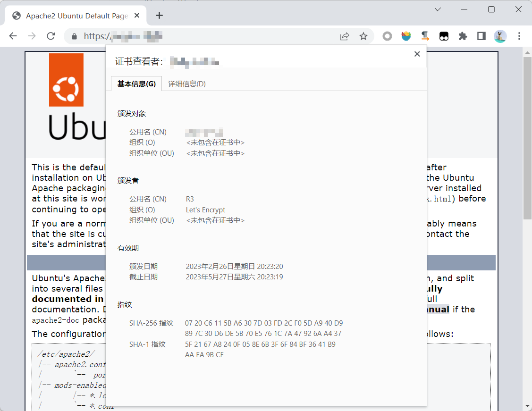Share this page using the share icon
Screen dimensions: 532x411
click(345, 36)
